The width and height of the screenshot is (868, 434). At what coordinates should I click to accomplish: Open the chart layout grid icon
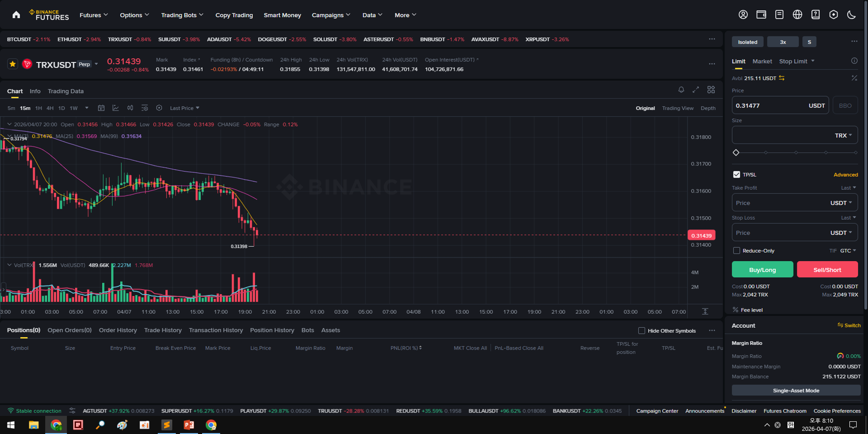pos(711,90)
